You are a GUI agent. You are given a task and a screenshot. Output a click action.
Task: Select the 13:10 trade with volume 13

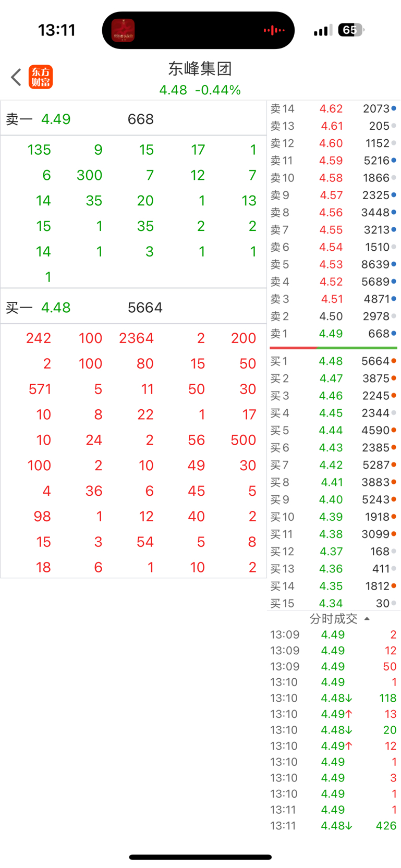point(333,714)
